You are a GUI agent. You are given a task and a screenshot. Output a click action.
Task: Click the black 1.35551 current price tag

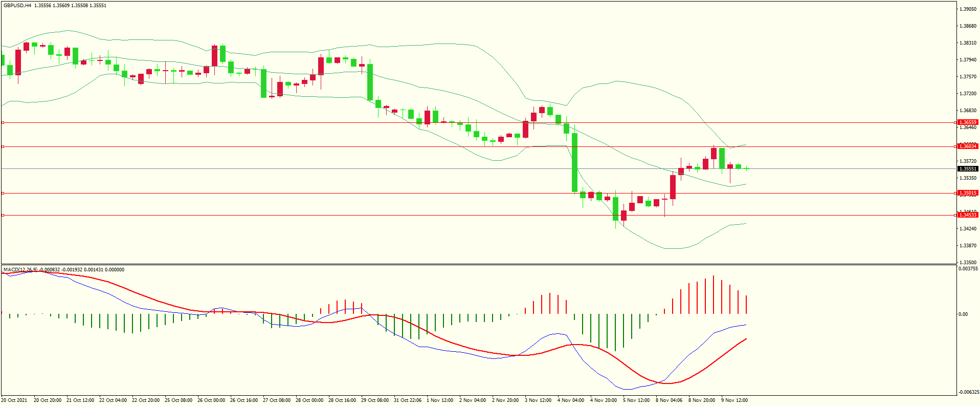tap(967, 169)
